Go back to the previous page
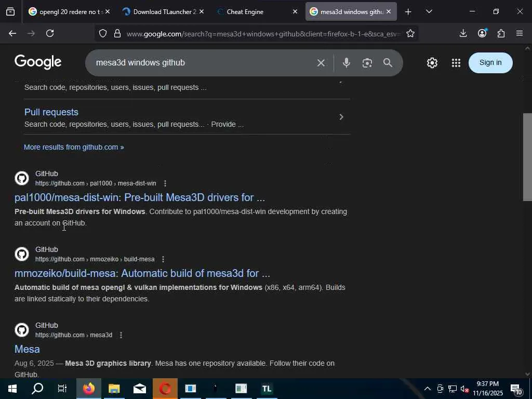The width and height of the screenshot is (532, 399). [12, 33]
